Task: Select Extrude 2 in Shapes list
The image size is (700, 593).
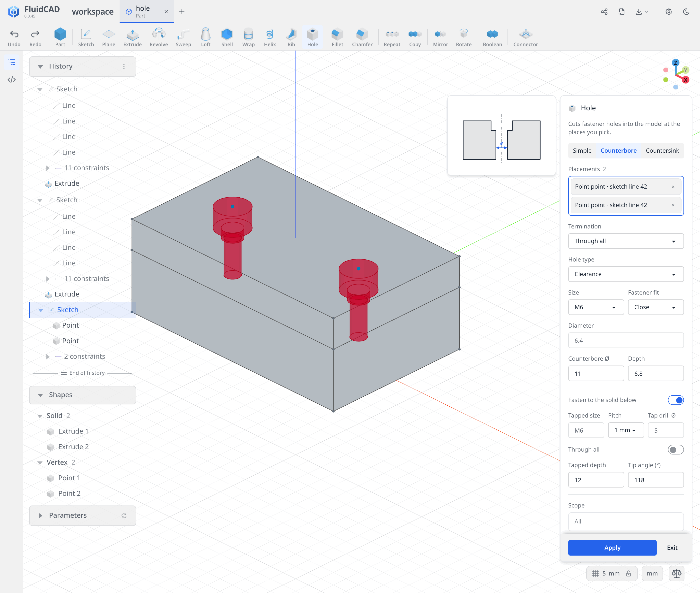Action: [73, 447]
